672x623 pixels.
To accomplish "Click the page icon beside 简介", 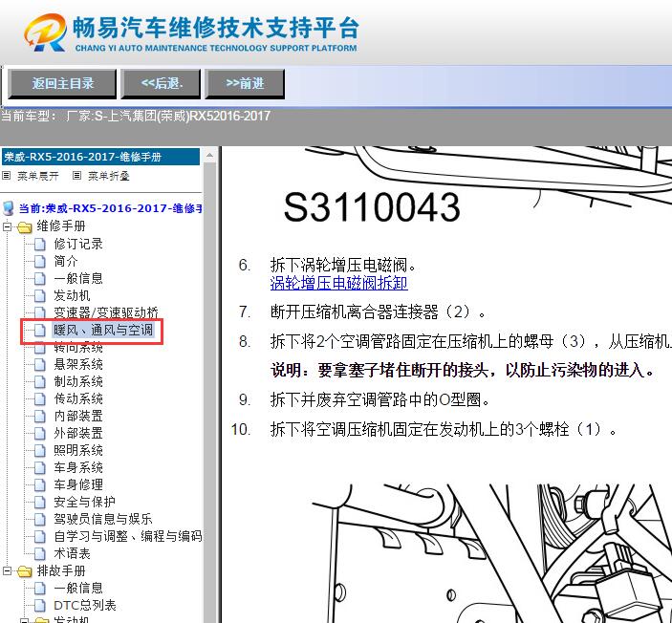I will coord(40,262).
